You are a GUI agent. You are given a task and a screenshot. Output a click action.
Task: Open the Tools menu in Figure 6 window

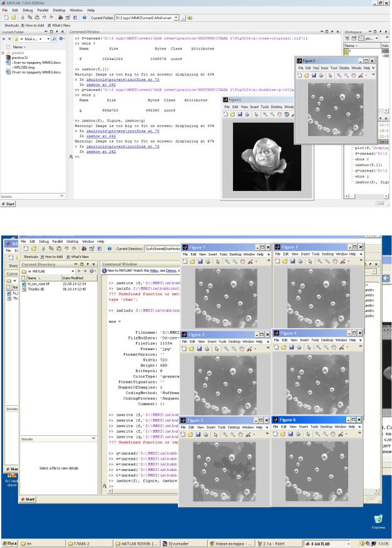tap(314, 427)
